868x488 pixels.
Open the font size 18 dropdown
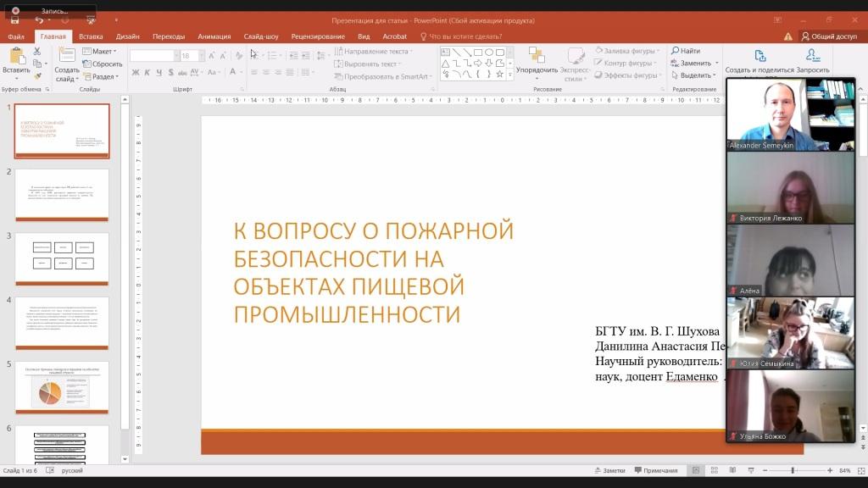pos(202,56)
